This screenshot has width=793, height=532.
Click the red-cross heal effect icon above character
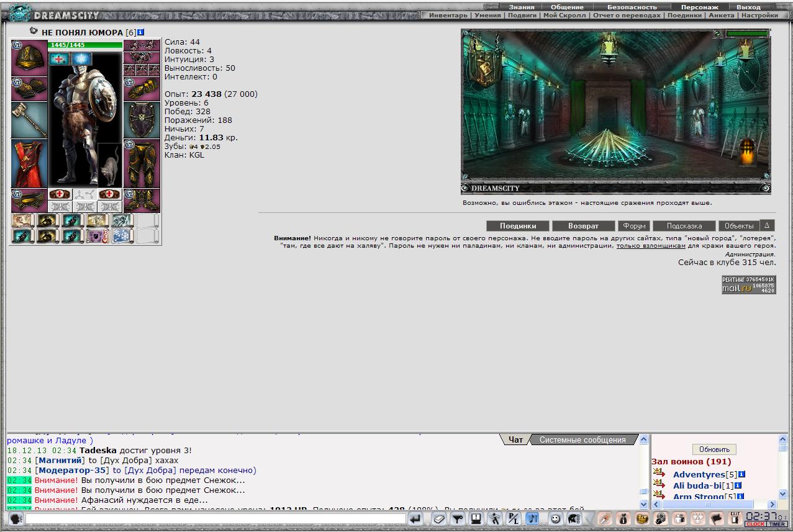(60, 59)
